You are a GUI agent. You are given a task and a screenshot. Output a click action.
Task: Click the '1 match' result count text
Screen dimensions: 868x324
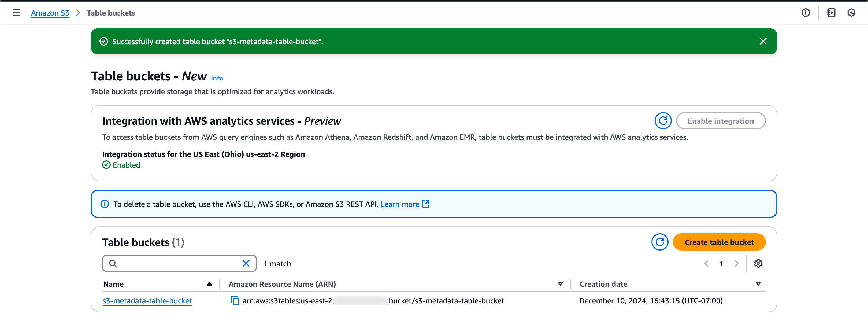[x=277, y=264]
